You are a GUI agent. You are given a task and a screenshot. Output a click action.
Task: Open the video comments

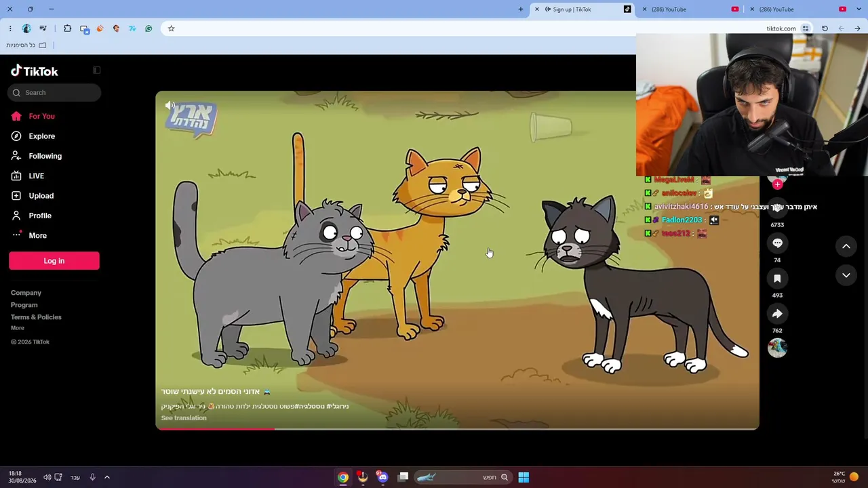tap(777, 243)
